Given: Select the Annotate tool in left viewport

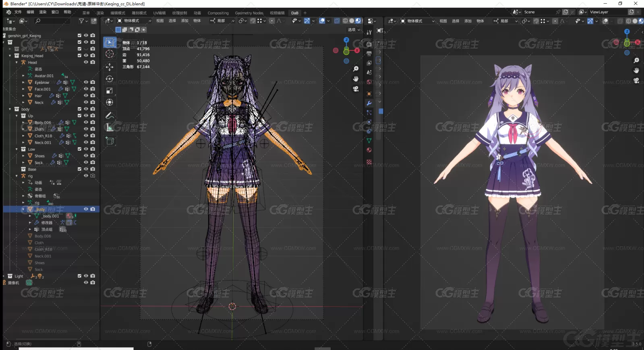Looking at the screenshot, I should tap(110, 116).
